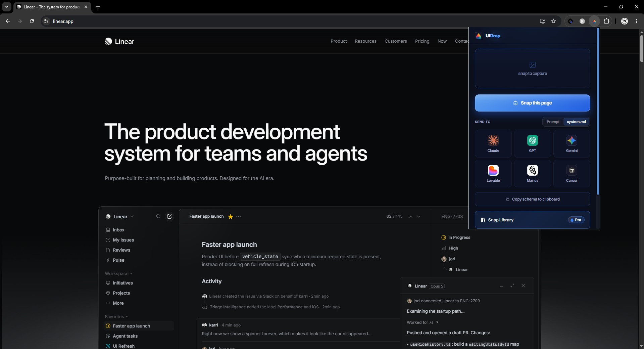Viewport: 644px width, 349px height.
Task: Expand the Linear agent chat panel
Action: pos(512,286)
